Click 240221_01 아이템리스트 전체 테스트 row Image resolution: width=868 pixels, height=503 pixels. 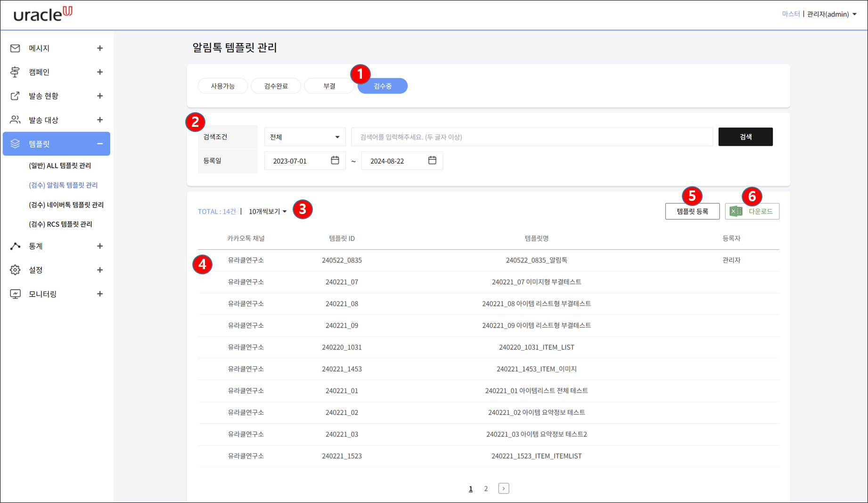point(488,391)
